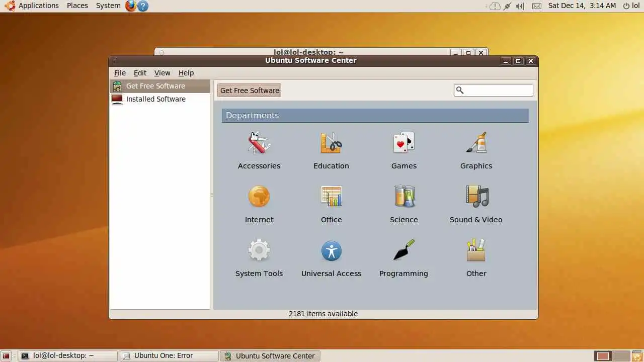Click the Get Free Software breadcrumb button
Viewport: 644px width, 362px height.
click(250, 90)
